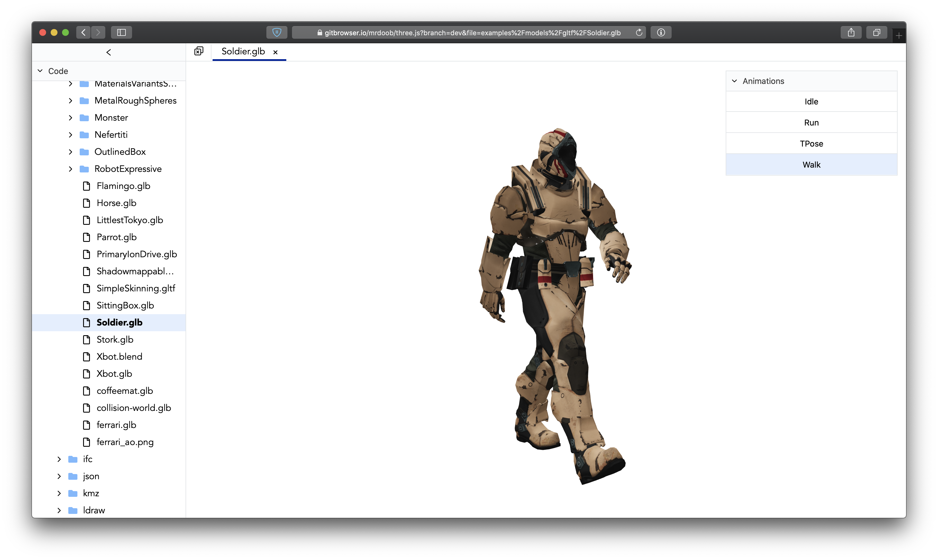Viewport: 938px width, 560px height.
Task: Select the Walk animation
Action: pos(811,165)
